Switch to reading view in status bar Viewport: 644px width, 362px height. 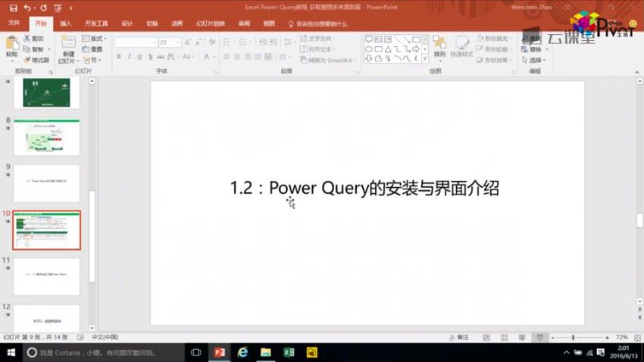522,337
